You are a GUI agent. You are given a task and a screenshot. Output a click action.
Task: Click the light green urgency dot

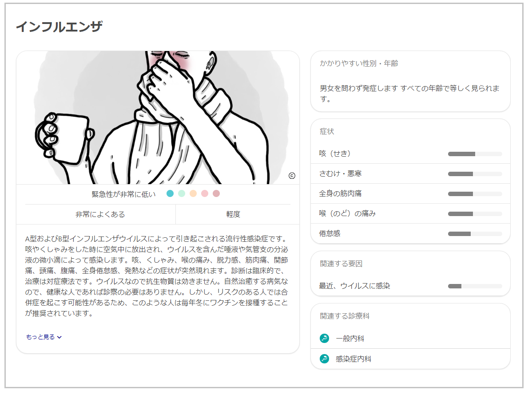pyautogui.click(x=182, y=193)
